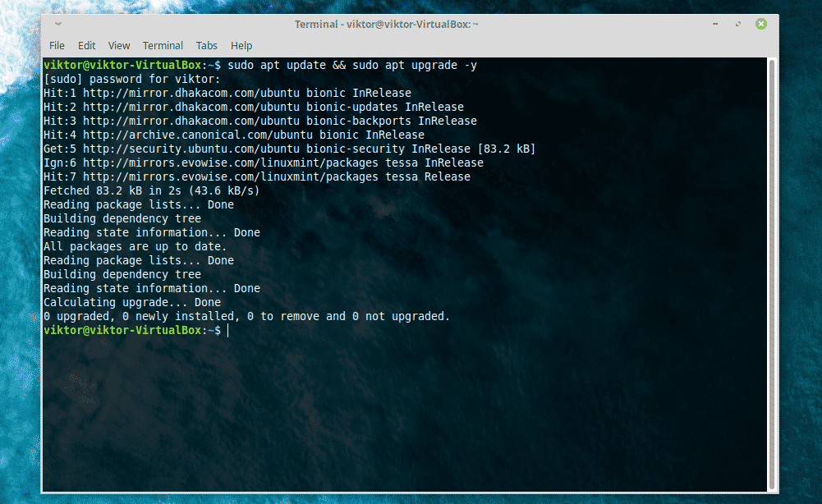The width and height of the screenshot is (822, 504).
Task: Open the Terminal menu
Action: click(x=163, y=46)
